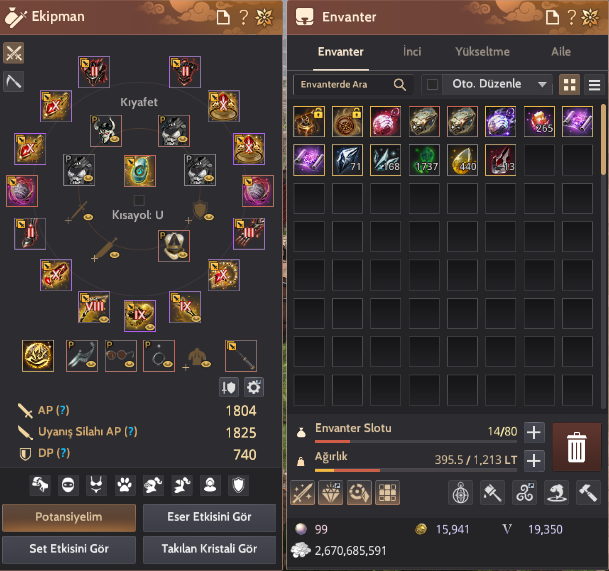
Task: Click the hammer icon in inventory toolbar
Action: point(588,493)
